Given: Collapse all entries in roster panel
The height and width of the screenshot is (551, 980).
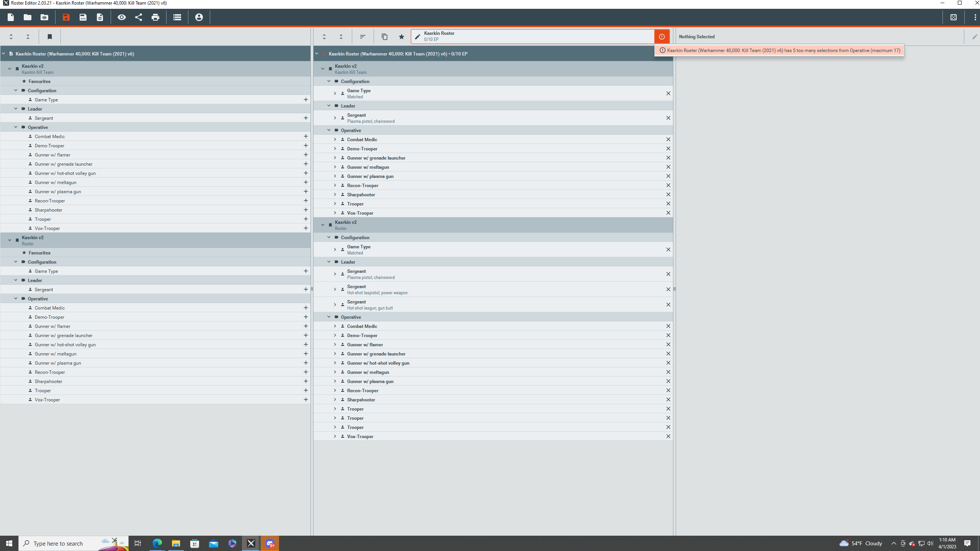Looking at the screenshot, I should point(341,37).
